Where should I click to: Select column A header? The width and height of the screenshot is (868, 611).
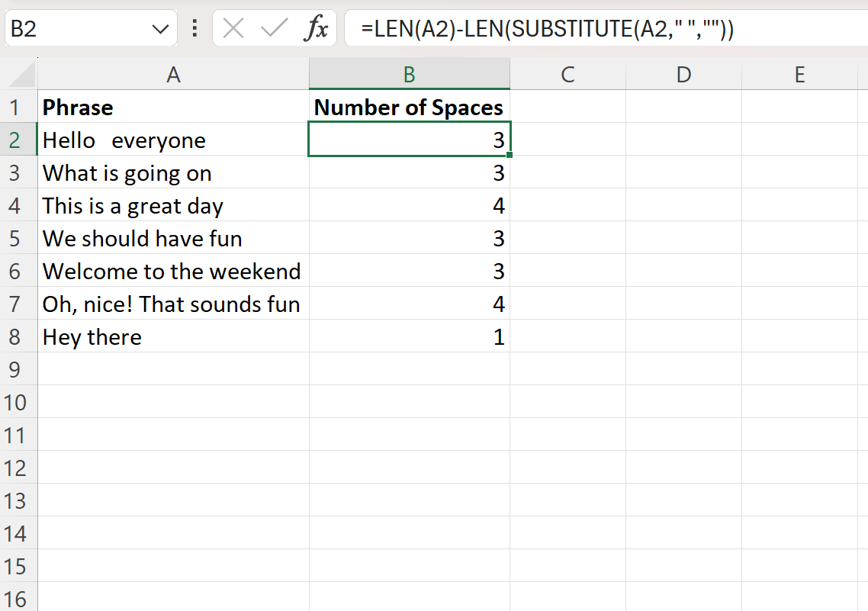173,74
